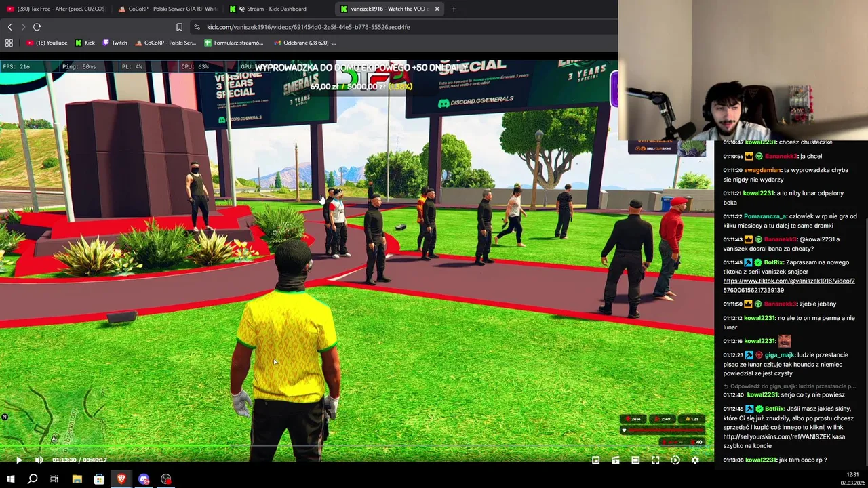Go back in browser history
The width and height of the screenshot is (868, 488).
click(9, 27)
